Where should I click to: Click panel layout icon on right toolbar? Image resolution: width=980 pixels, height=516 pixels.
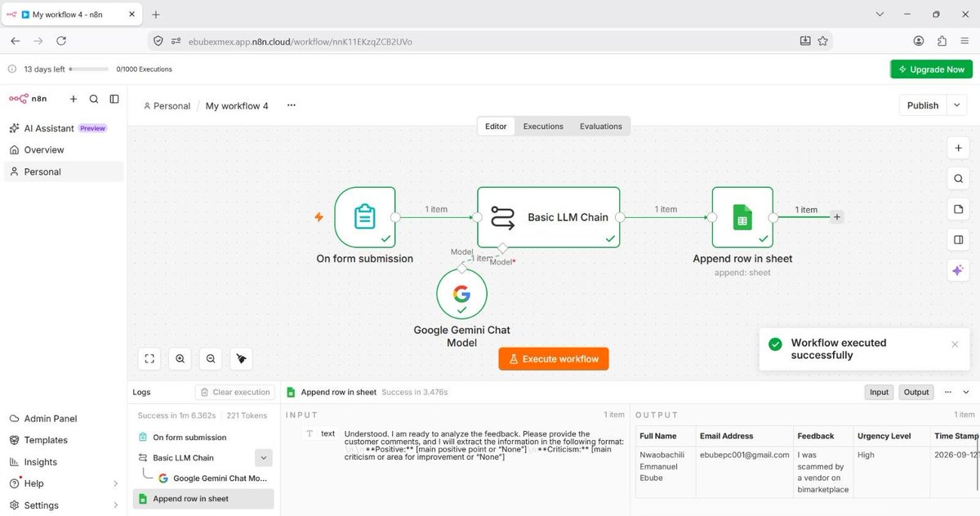point(958,240)
